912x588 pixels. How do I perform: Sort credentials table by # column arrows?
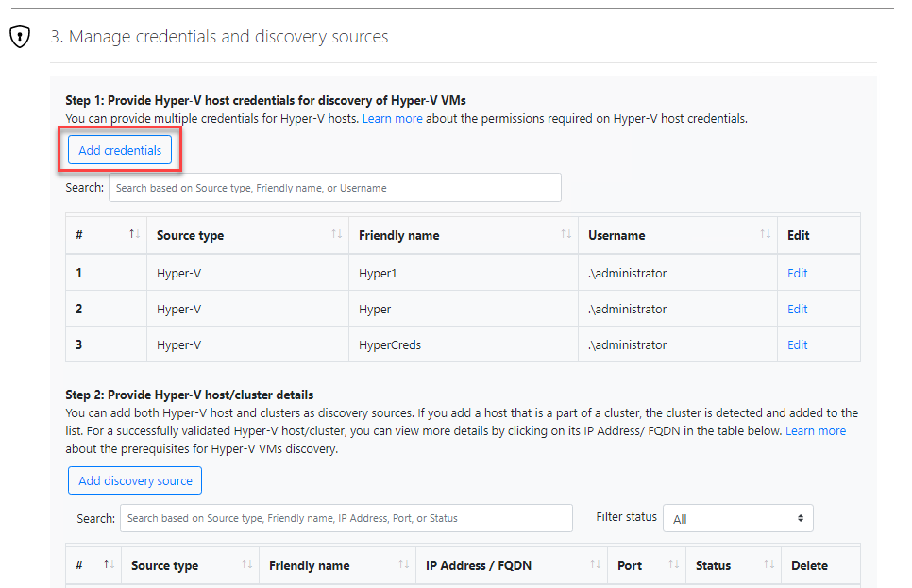click(x=134, y=234)
